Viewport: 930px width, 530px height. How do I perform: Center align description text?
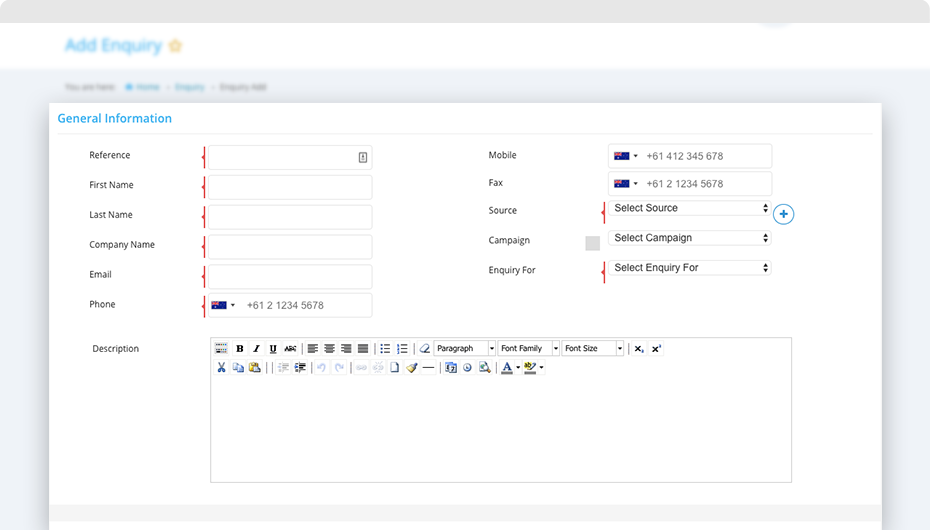coord(329,349)
